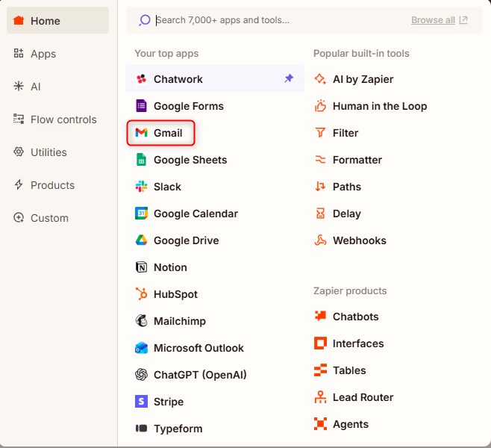The image size is (491, 448).
Task: Open the Utilities category
Action: pos(49,152)
